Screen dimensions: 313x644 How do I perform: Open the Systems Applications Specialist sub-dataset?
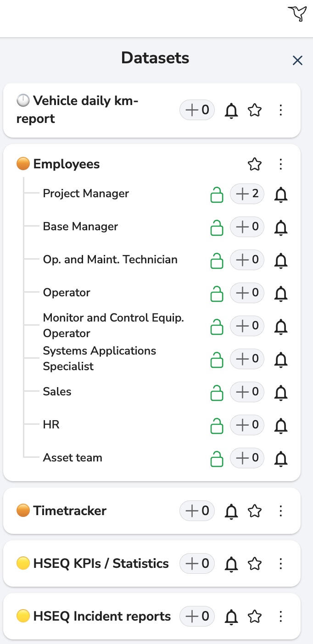point(99,359)
